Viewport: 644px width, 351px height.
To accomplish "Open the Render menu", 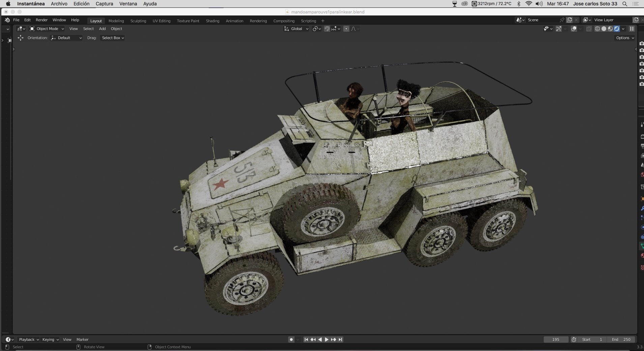I will coord(41,20).
